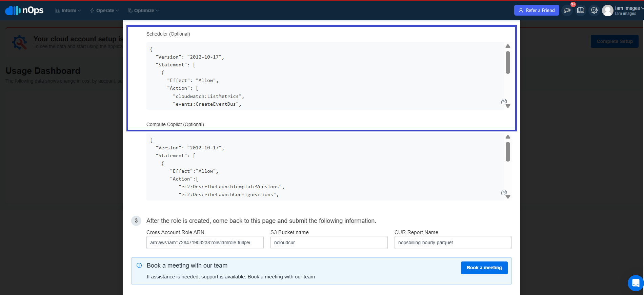
Task: Click Refer a Friend button
Action: (537, 10)
